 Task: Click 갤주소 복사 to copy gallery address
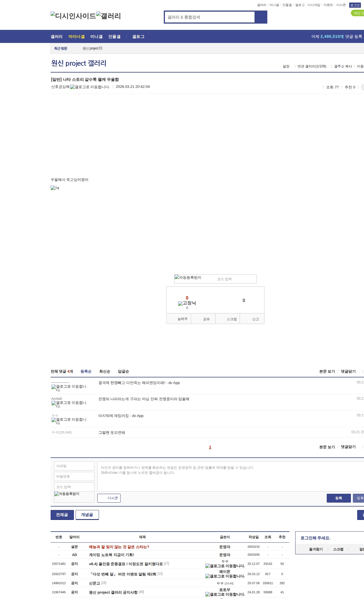pos(343,66)
